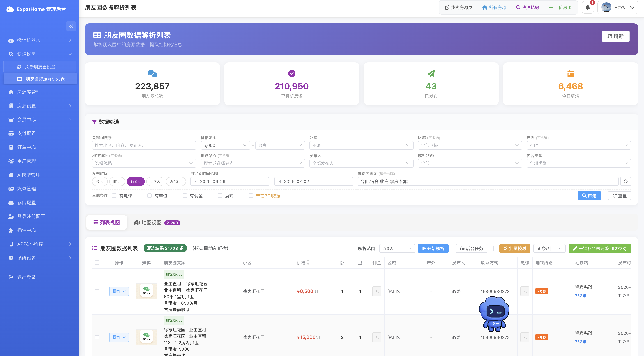Open the 全部区域 dropdown
Image resolution: width=644 pixels, height=356 pixels.
470,145
